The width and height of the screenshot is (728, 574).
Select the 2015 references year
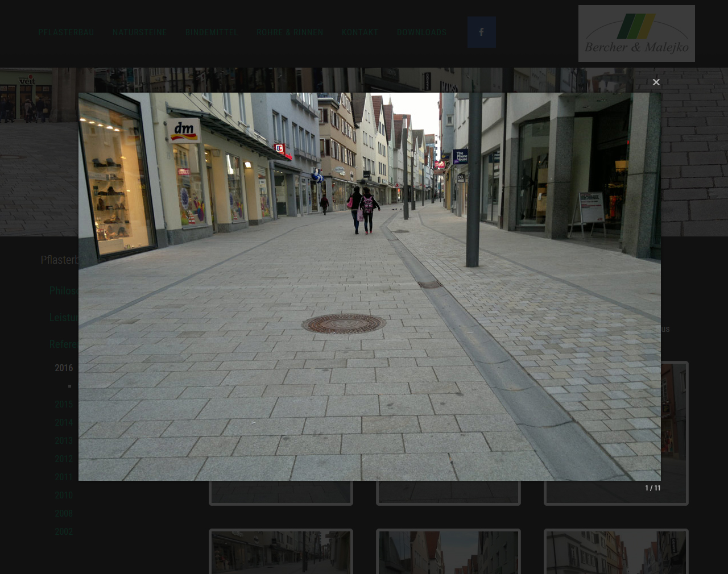tap(64, 404)
